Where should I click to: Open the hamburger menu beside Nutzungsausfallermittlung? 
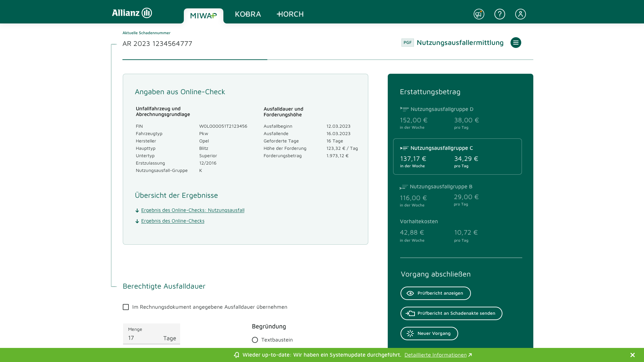point(516,43)
